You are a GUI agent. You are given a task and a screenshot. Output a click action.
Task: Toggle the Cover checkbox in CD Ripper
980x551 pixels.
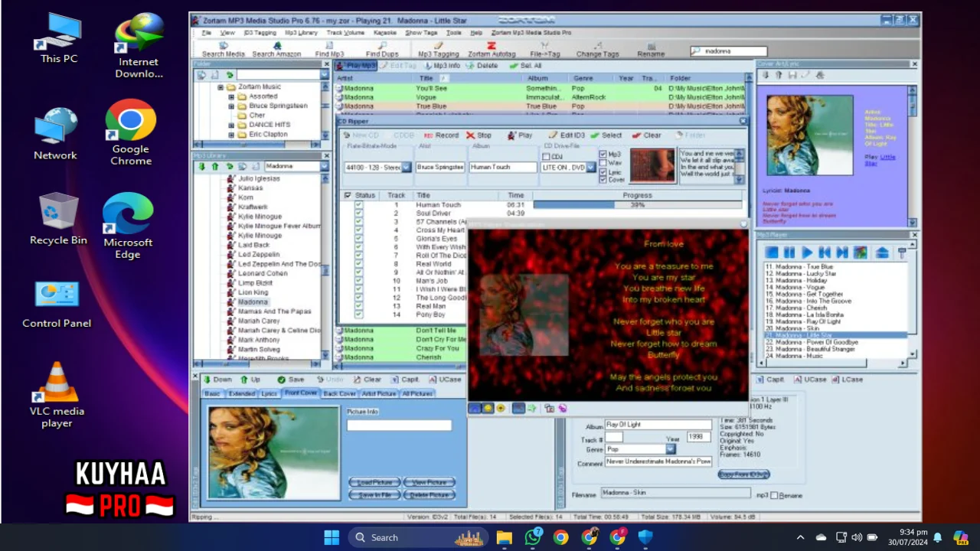click(x=603, y=180)
